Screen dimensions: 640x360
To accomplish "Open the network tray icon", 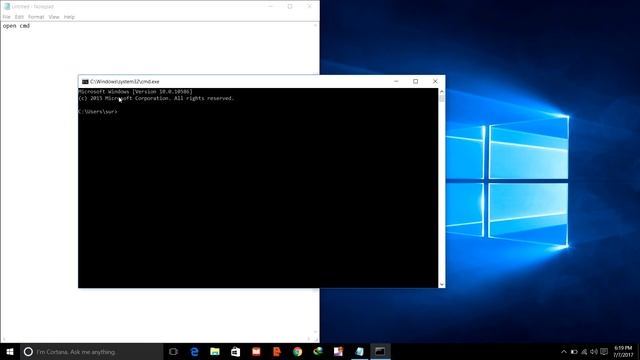I will pos(584,352).
